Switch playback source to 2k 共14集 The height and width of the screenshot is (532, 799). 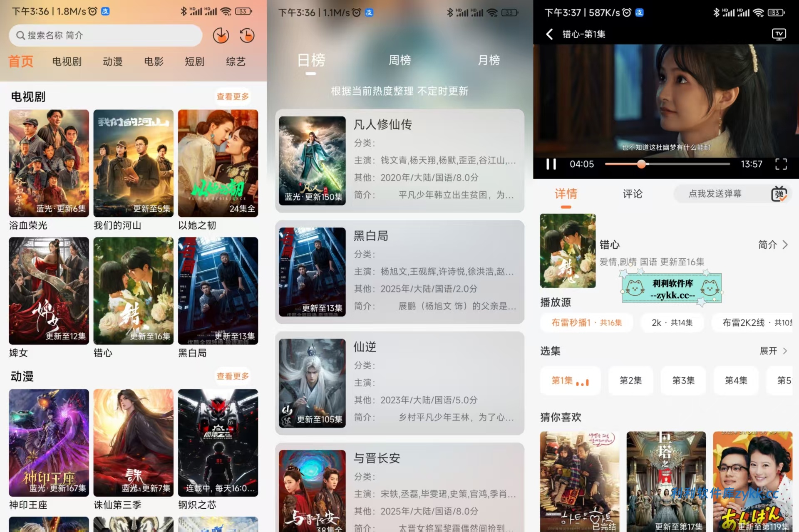(x=672, y=322)
